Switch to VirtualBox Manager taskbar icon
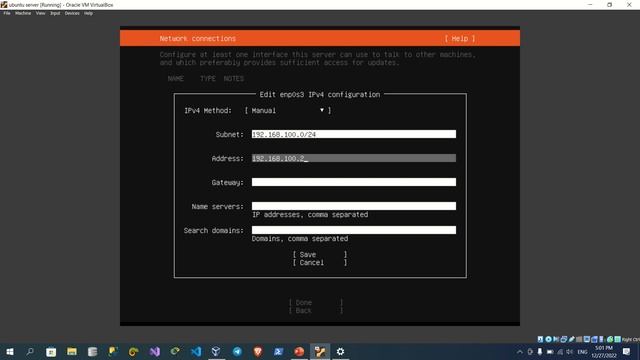The image size is (640, 360). pos(216,351)
